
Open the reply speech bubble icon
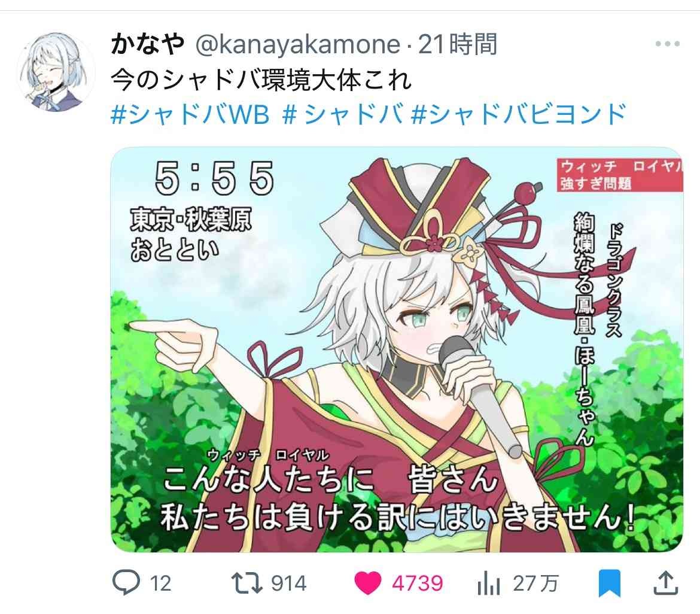[x=126, y=582]
